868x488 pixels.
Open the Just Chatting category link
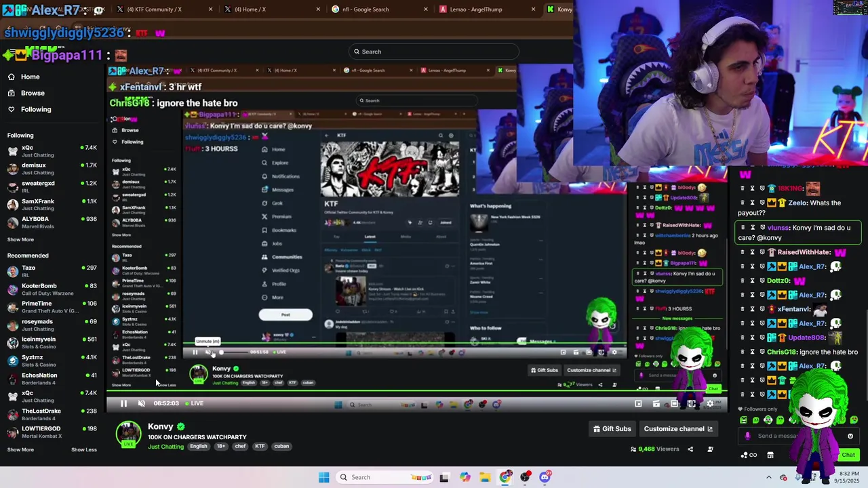165,447
